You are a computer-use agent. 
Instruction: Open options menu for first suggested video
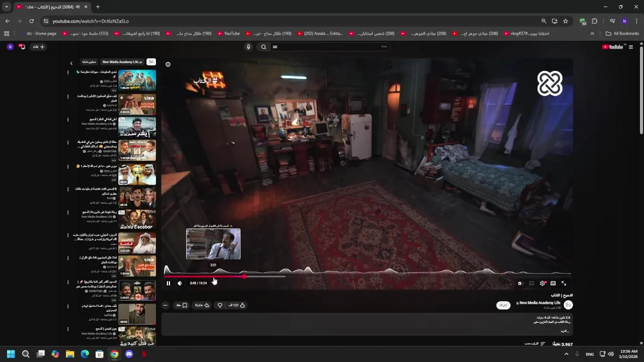point(68,72)
